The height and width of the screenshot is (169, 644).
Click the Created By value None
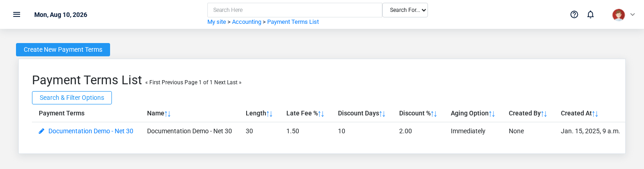516,131
